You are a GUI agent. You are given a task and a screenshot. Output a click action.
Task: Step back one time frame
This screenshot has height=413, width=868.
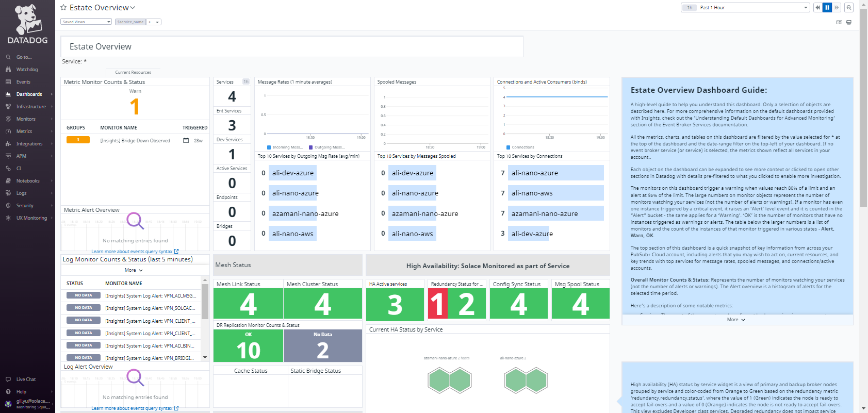click(x=817, y=7)
